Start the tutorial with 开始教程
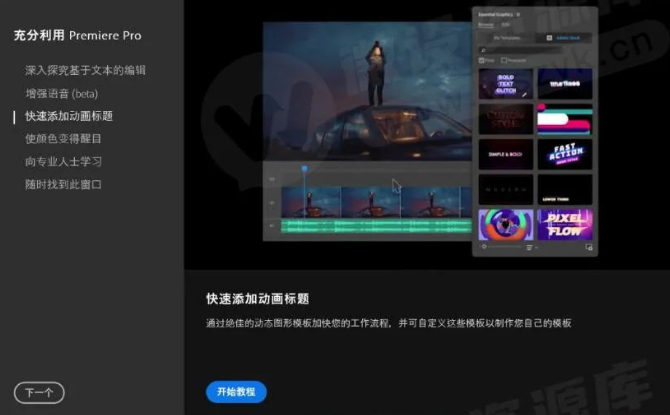 coord(236,391)
